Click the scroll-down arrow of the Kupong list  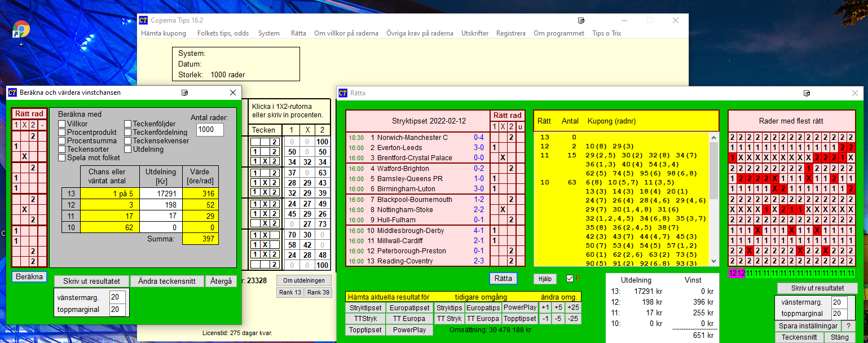(x=713, y=261)
